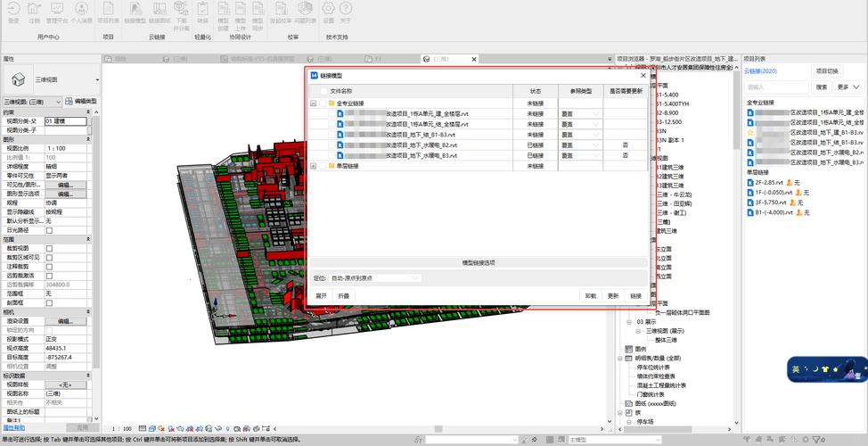This screenshot has height=446, width=868.
Task: Click the 项目切换 button
Action: point(826,71)
